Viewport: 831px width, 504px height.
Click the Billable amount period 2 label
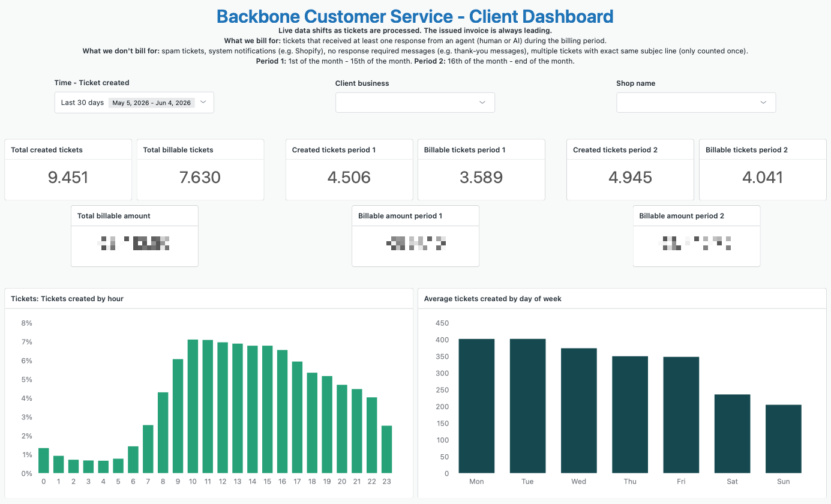point(682,216)
